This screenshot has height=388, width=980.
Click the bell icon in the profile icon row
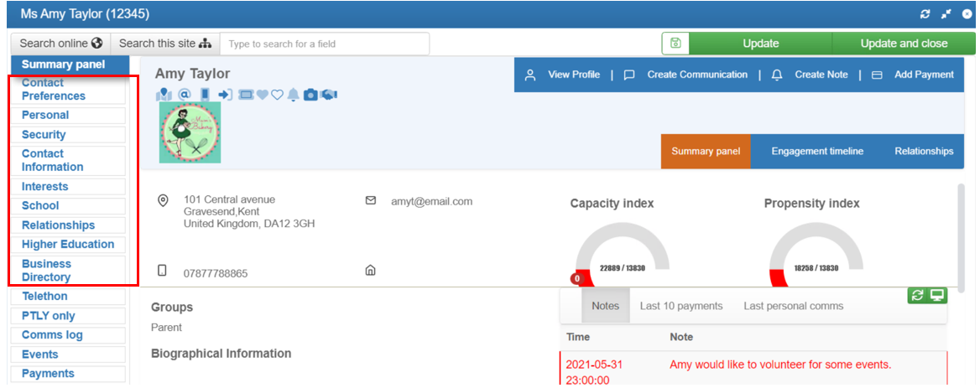point(294,95)
